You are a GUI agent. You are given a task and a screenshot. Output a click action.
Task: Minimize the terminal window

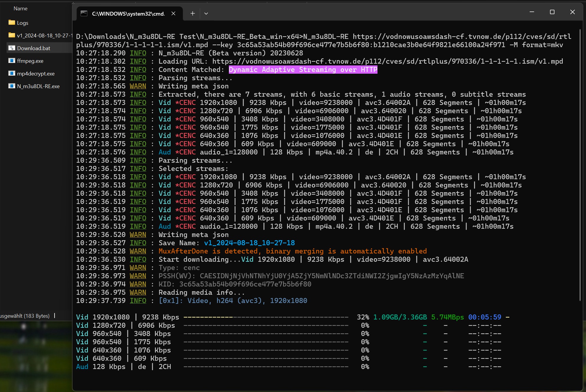click(532, 12)
